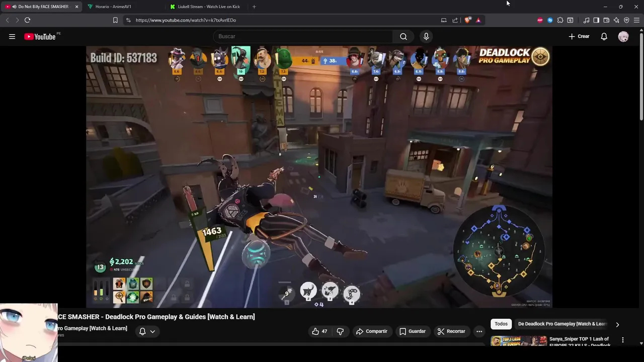Open YouTube notifications bell
Screen dimensions: 644x362
604,36
